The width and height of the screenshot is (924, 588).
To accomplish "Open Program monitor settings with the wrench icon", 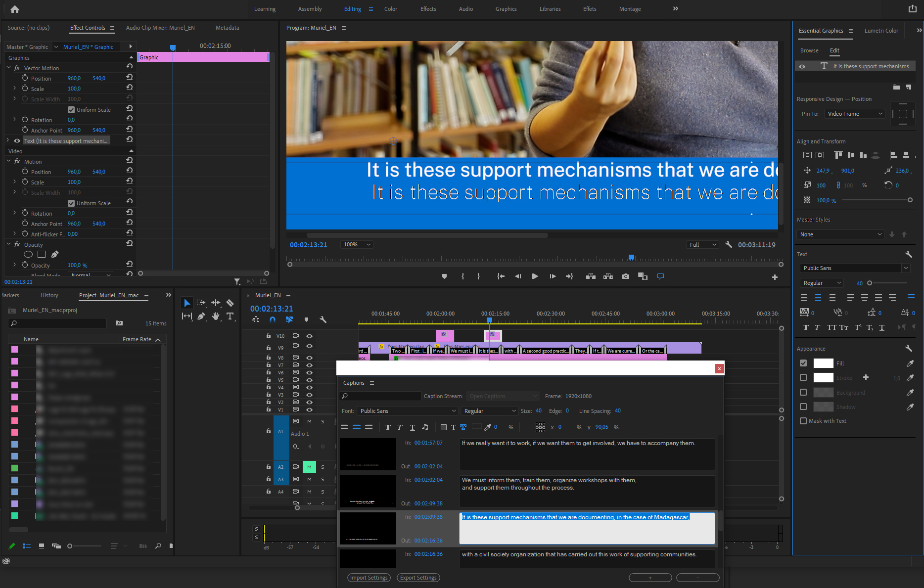I will [729, 244].
